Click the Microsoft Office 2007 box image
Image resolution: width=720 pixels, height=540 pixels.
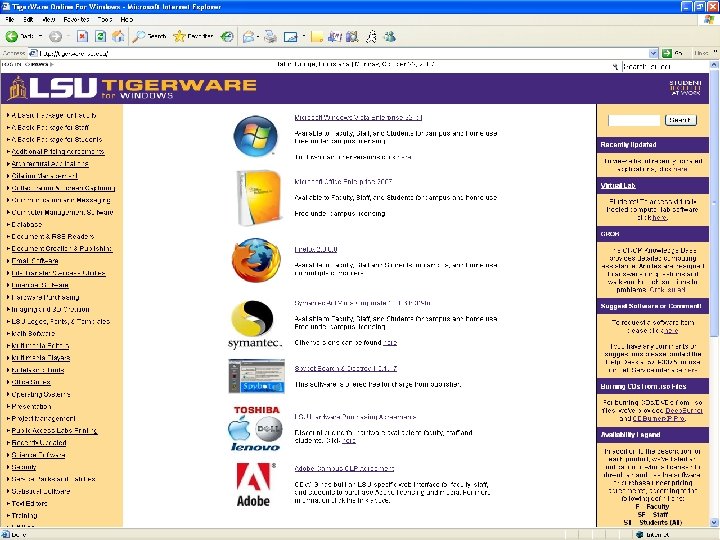click(x=258, y=198)
